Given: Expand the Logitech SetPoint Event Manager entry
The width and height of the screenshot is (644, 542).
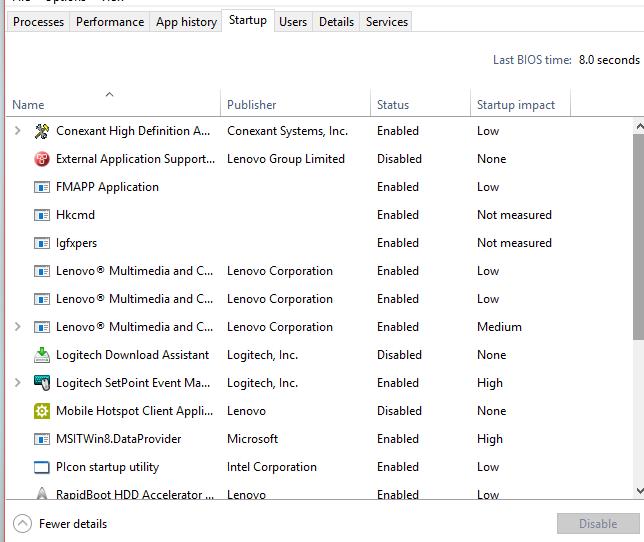Looking at the screenshot, I should (x=18, y=383).
